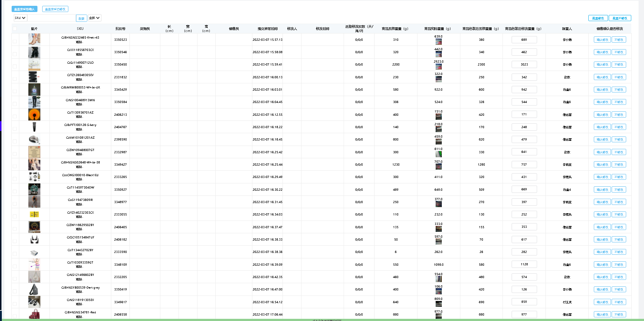
Task: Click the 批量修改 button
Action: (598, 18)
